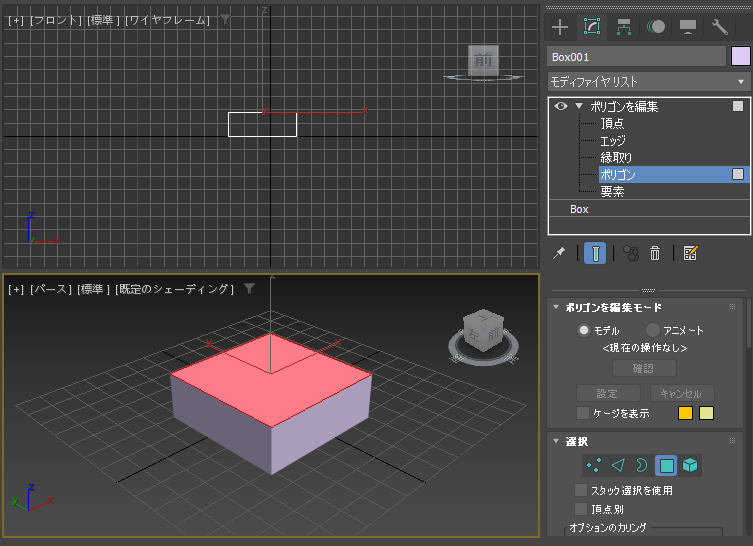The width and height of the screenshot is (753, 546).
Task: Open the orange cage color swatch
Action: point(685,413)
